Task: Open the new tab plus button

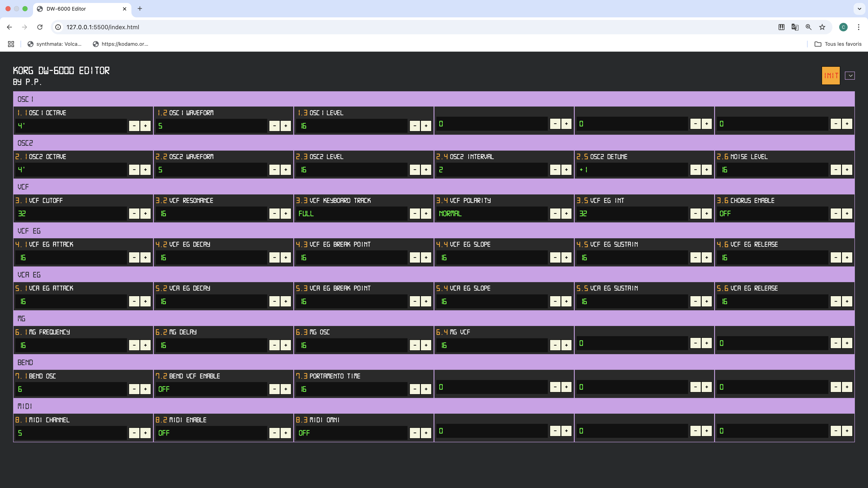Action: tap(140, 8)
